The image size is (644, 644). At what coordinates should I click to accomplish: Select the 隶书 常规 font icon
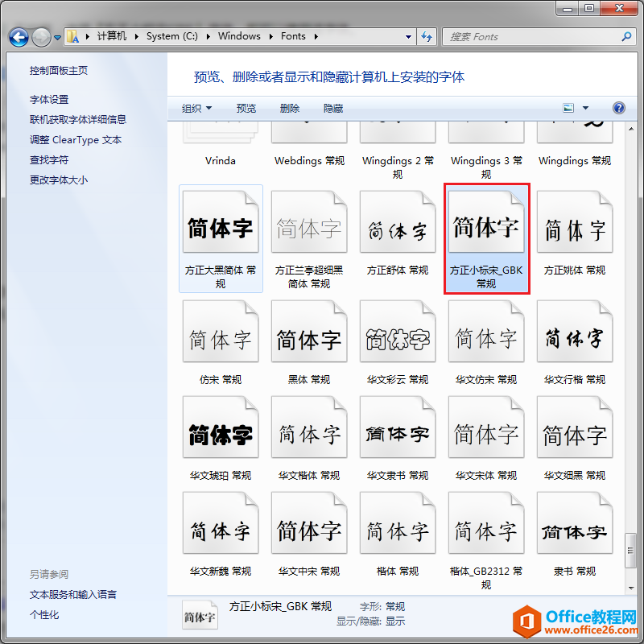(x=575, y=522)
